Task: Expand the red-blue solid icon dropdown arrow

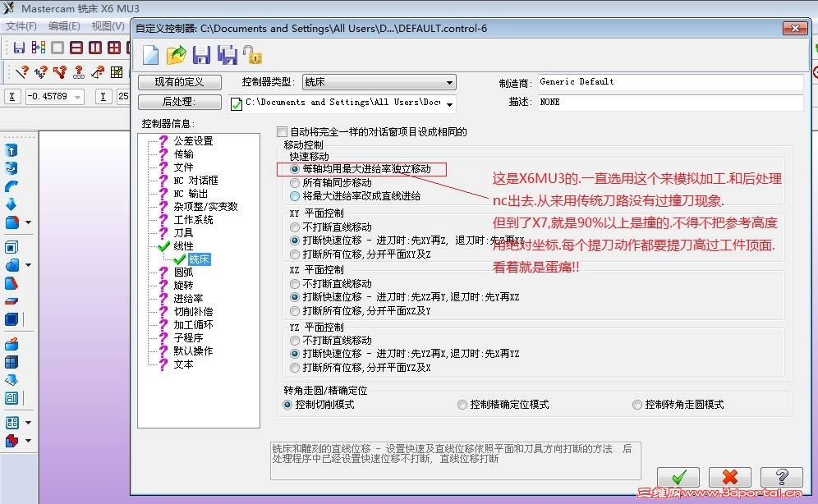Action: pyautogui.click(x=28, y=441)
